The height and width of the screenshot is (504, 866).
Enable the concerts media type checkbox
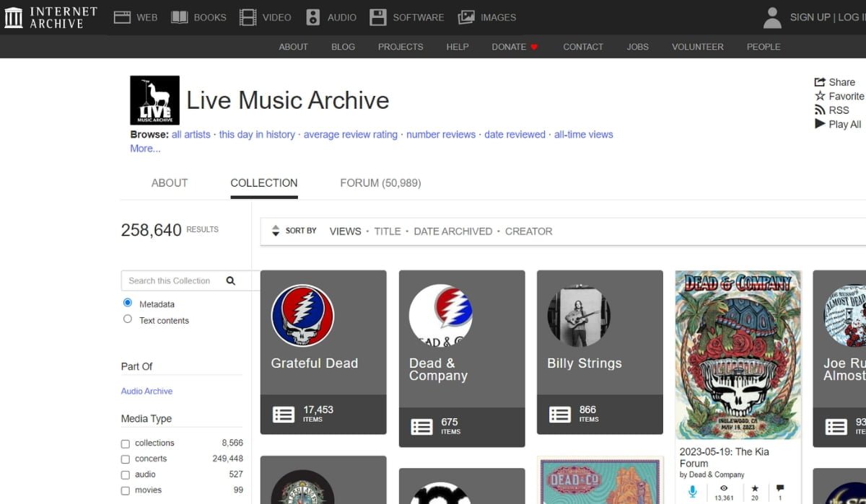click(125, 459)
